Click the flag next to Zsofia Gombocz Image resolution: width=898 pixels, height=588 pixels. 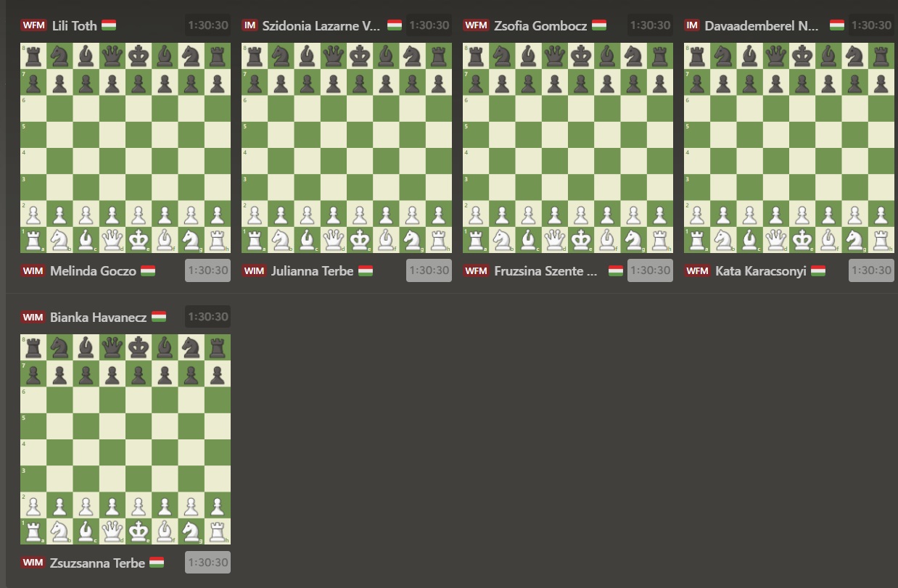pyautogui.click(x=599, y=25)
